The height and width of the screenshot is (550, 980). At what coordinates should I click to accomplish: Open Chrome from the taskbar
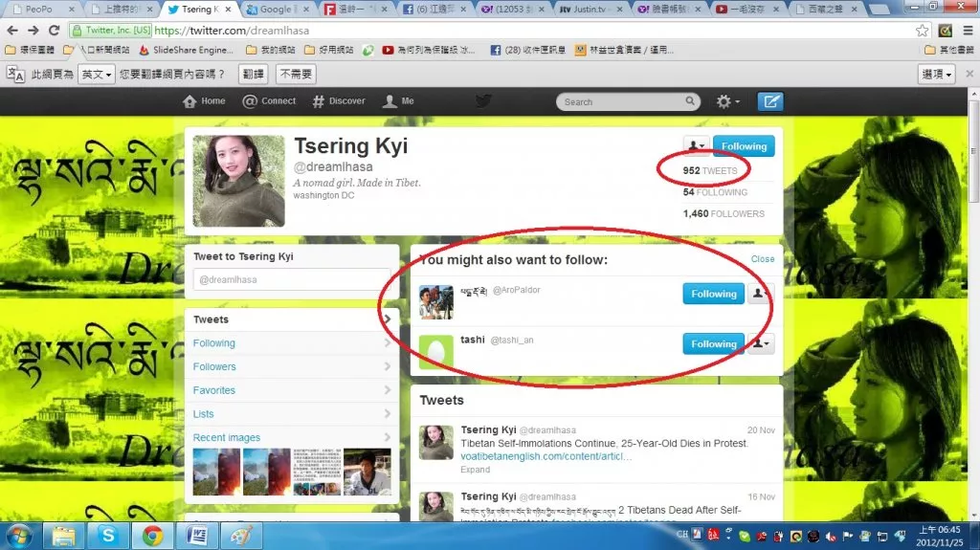point(152,537)
